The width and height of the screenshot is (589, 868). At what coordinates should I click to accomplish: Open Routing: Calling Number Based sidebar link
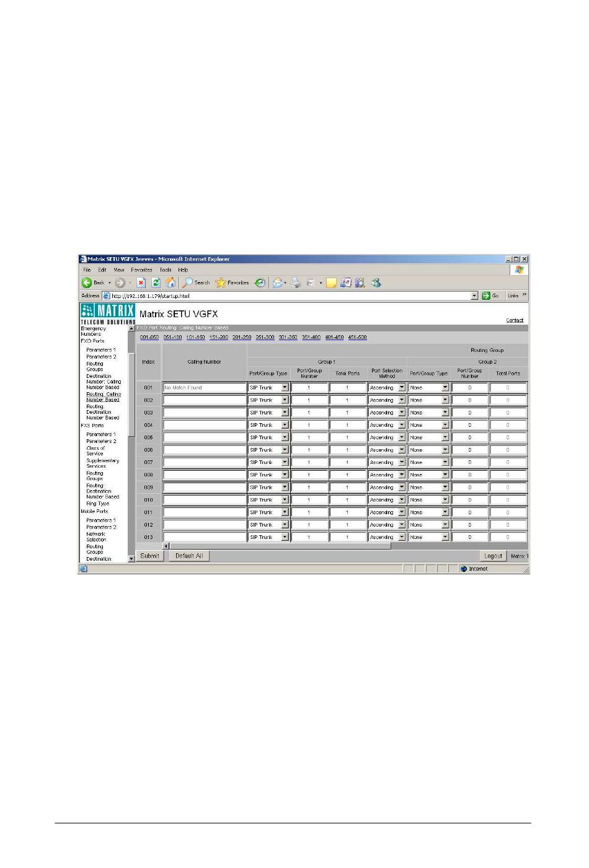104,397
